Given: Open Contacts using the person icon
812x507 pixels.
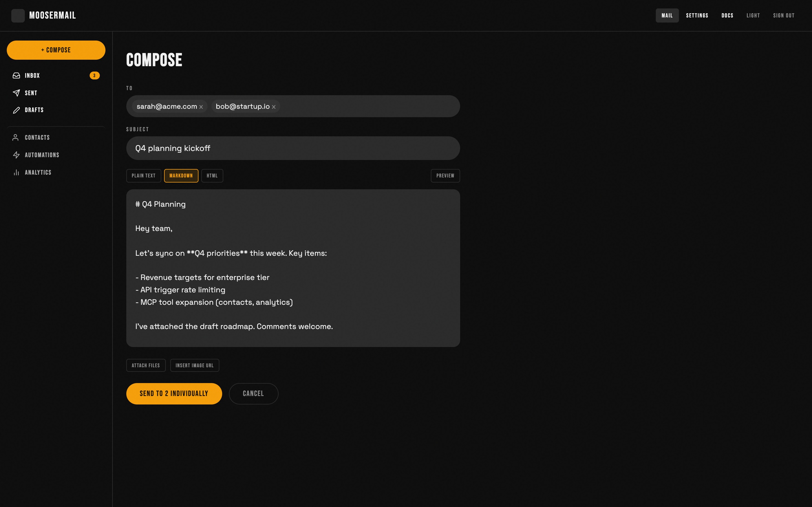Looking at the screenshot, I should coord(16,137).
